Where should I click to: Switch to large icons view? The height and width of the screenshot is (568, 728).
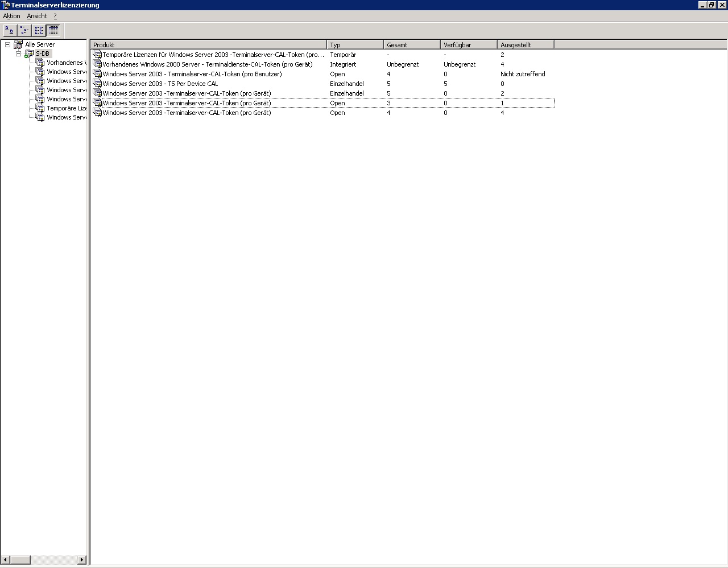(10, 30)
